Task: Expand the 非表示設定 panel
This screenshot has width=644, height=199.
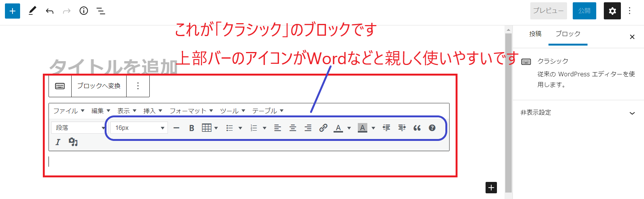Action: click(x=578, y=113)
